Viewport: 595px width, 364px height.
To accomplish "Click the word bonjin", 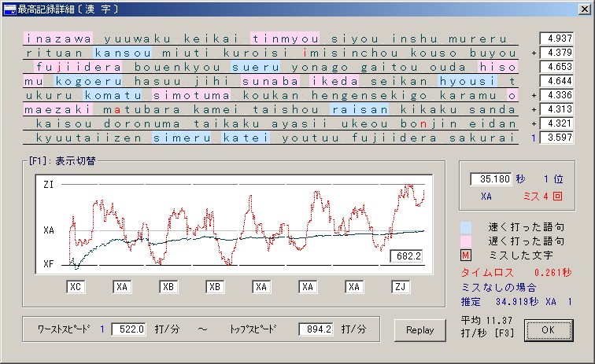I will [429, 123].
